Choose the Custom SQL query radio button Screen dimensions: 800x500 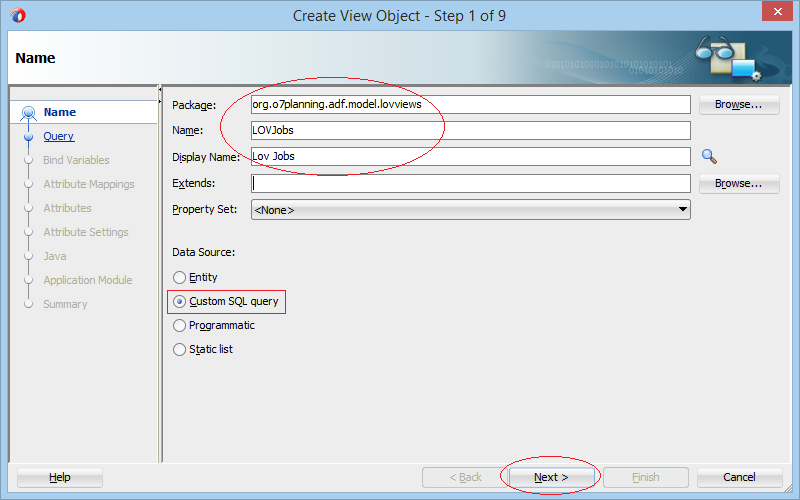[179, 302]
